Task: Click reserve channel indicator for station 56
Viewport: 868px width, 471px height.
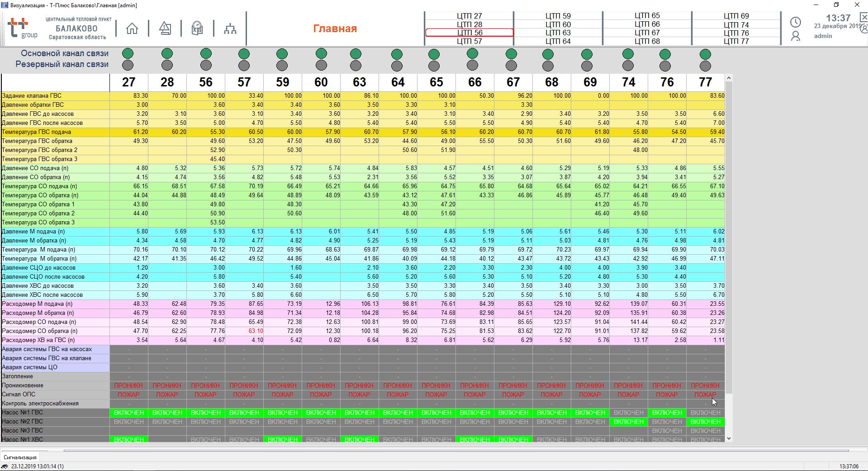Action: click(x=206, y=65)
